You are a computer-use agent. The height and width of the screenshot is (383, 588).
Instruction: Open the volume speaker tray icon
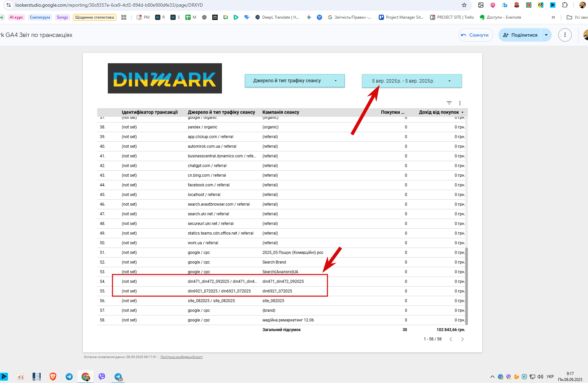(540, 377)
